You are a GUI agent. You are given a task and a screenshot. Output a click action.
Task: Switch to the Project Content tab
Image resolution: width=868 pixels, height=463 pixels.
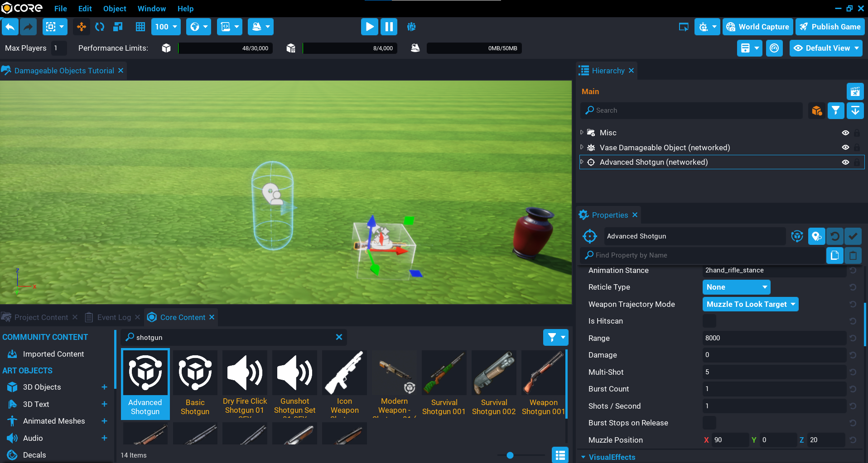(41, 317)
